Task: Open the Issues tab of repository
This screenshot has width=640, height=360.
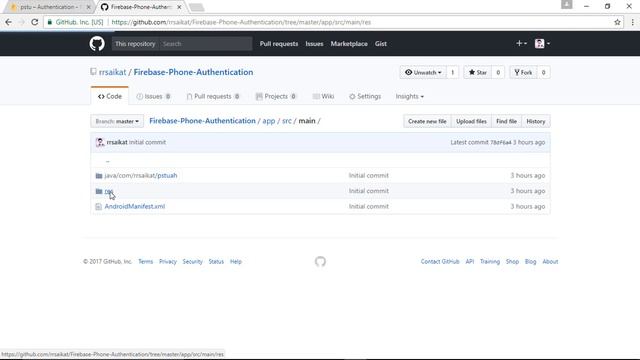Action: click(x=153, y=96)
